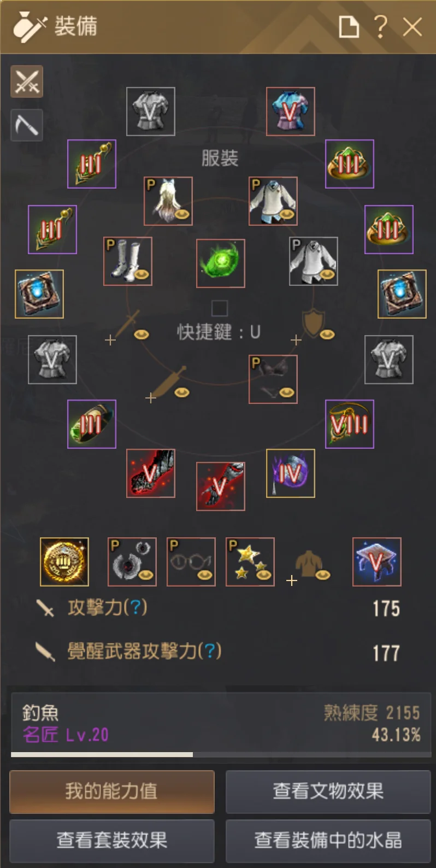436x868 pixels.
Task: Select the VIII gold necklace slot
Action: point(350,424)
